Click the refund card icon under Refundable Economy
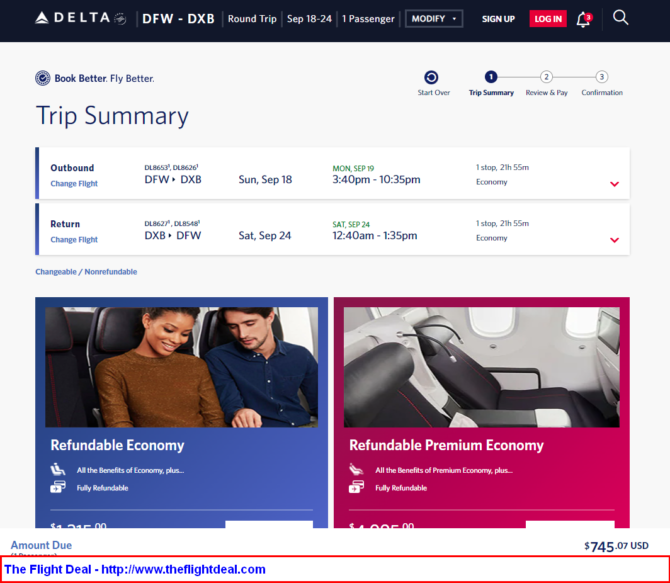670x583 pixels. click(58, 487)
